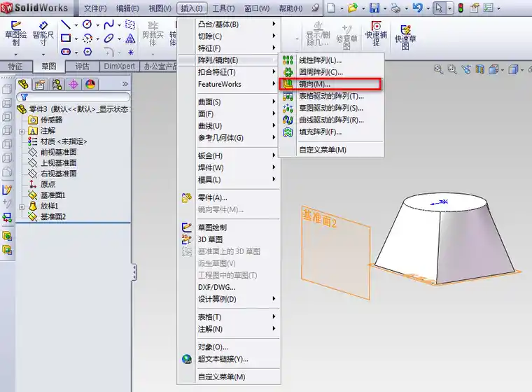The width and height of the screenshot is (532, 392).
Task: Click the Print toolbar icon
Action: coord(395,8)
